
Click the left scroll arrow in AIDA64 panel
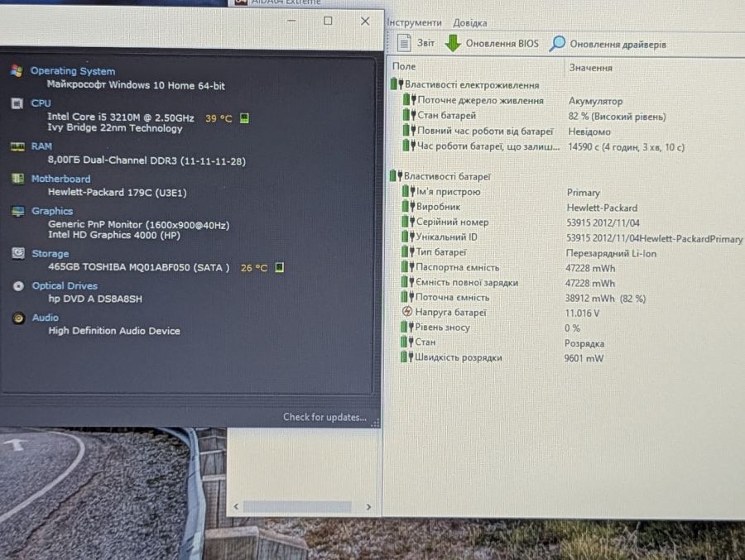pos(236,507)
